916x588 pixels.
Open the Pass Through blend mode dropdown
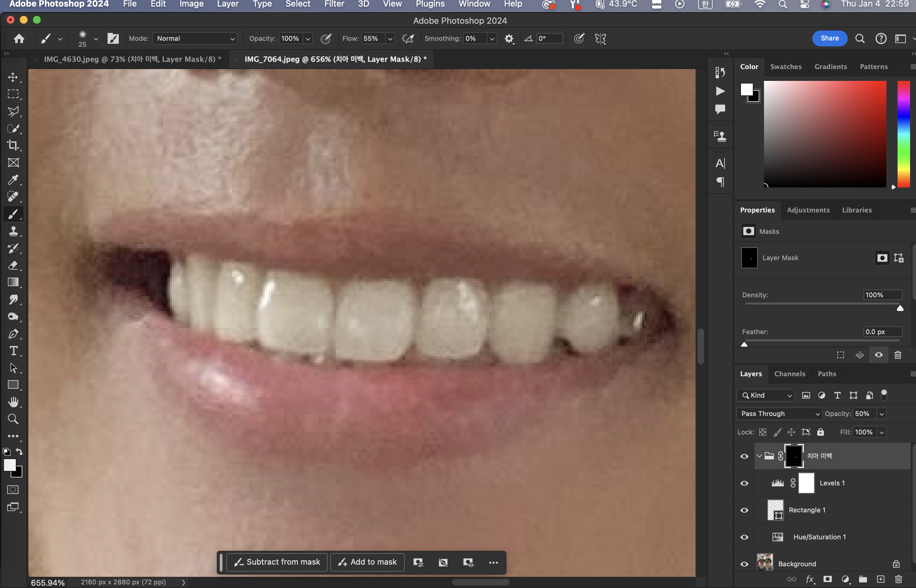click(x=778, y=413)
